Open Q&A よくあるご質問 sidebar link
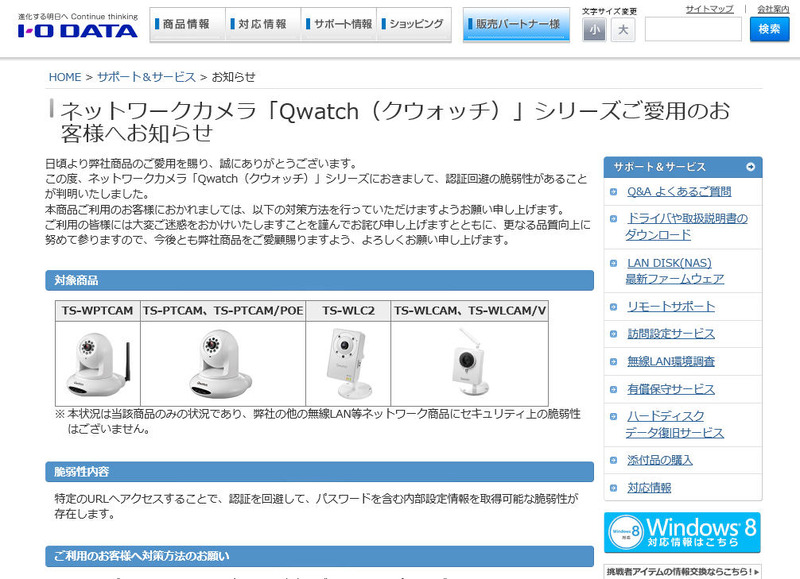The image size is (800, 579). click(678, 192)
